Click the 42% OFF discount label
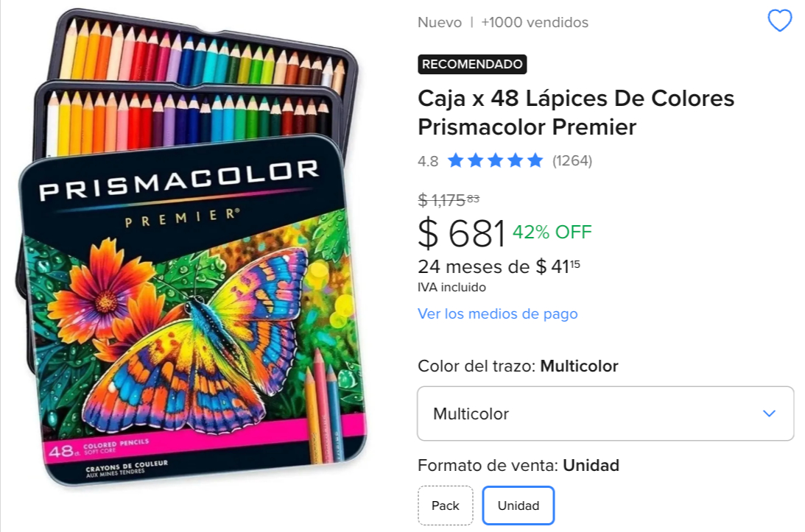The width and height of the screenshot is (805, 532). click(552, 232)
